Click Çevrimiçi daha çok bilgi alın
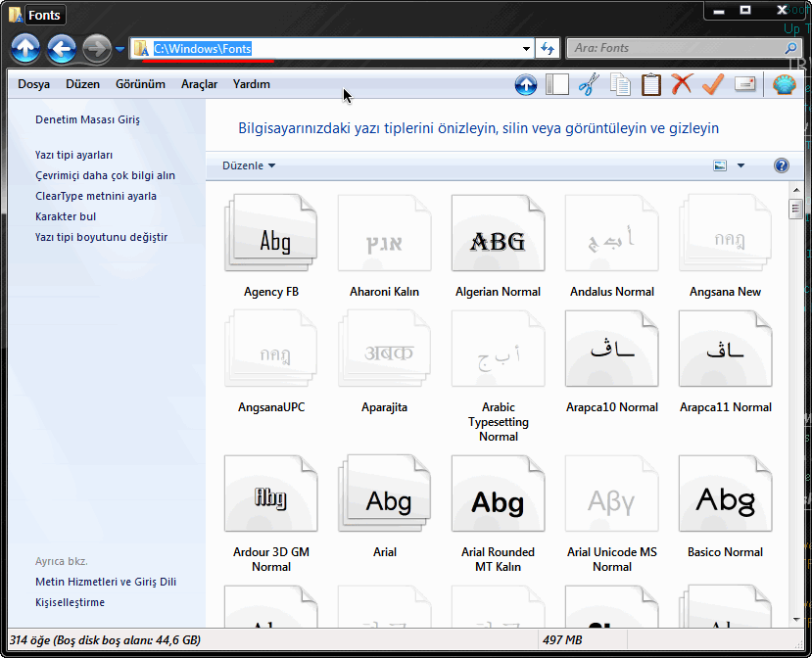This screenshot has height=658, width=812. (x=105, y=175)
